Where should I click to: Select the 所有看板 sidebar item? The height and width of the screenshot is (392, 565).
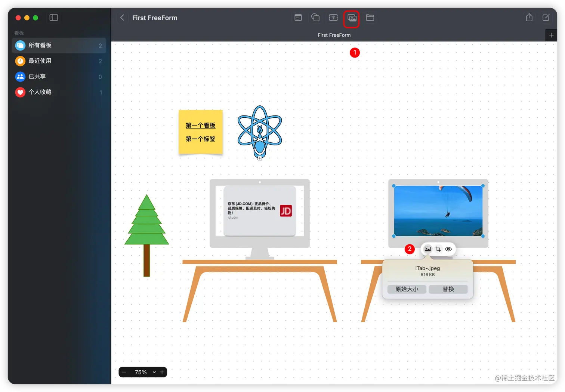[59, 45]
